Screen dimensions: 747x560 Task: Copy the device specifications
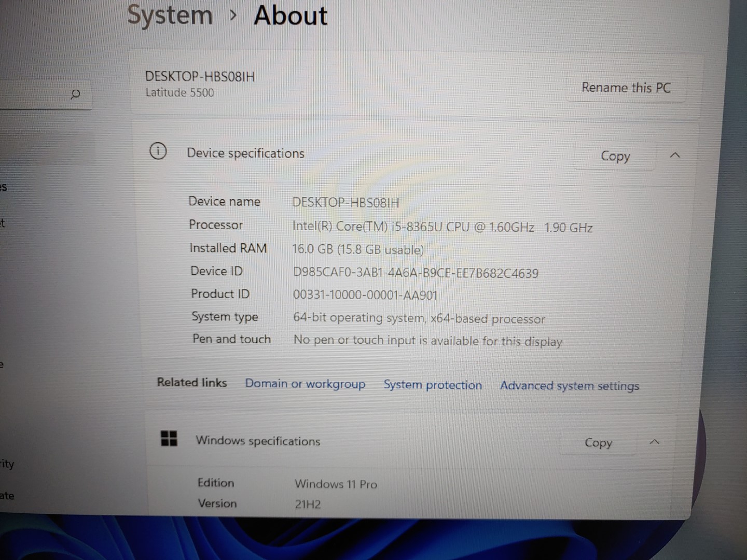point(615,156)
